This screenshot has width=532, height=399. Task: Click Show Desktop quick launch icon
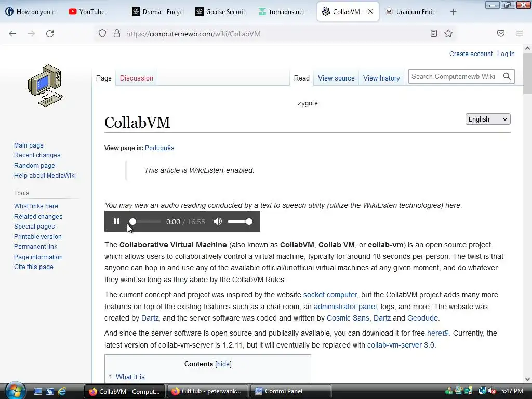click(38, 391)
